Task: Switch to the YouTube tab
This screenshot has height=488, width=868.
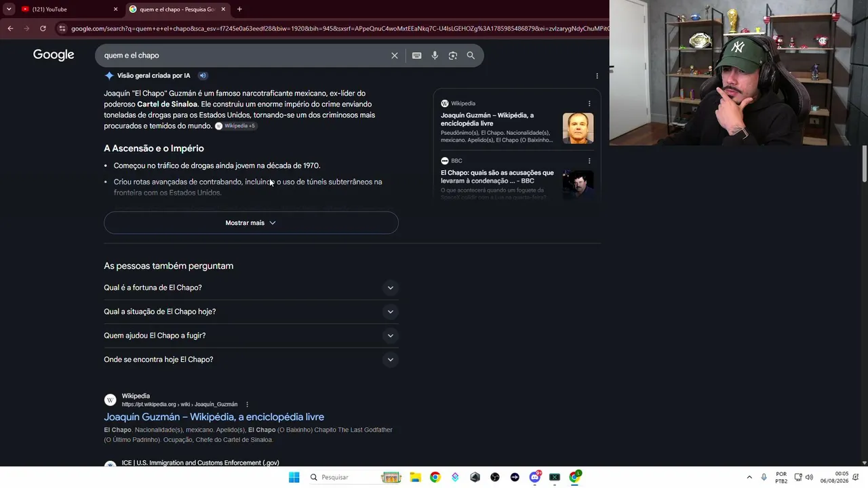Action: click(x=69, y=9)
